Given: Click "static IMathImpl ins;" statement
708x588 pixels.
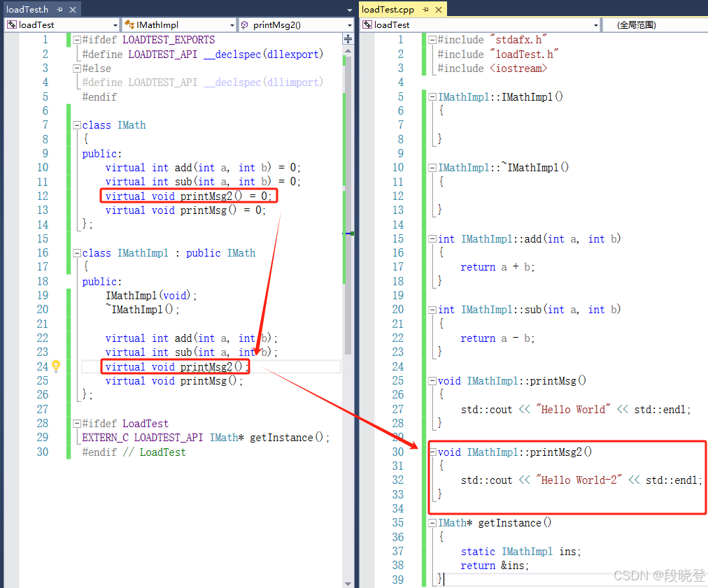Looking at the screenshot, I should 521,552.
